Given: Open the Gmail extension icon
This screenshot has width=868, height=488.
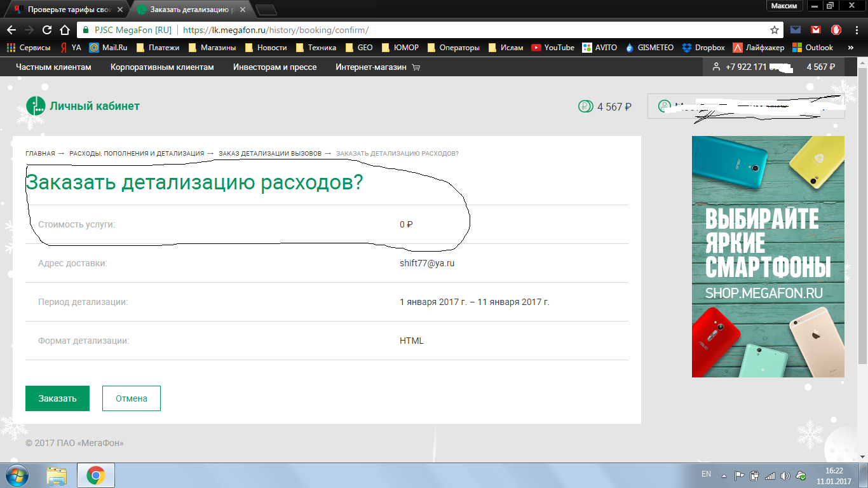Looking at the screenshot, I should (x=816, y=30).
